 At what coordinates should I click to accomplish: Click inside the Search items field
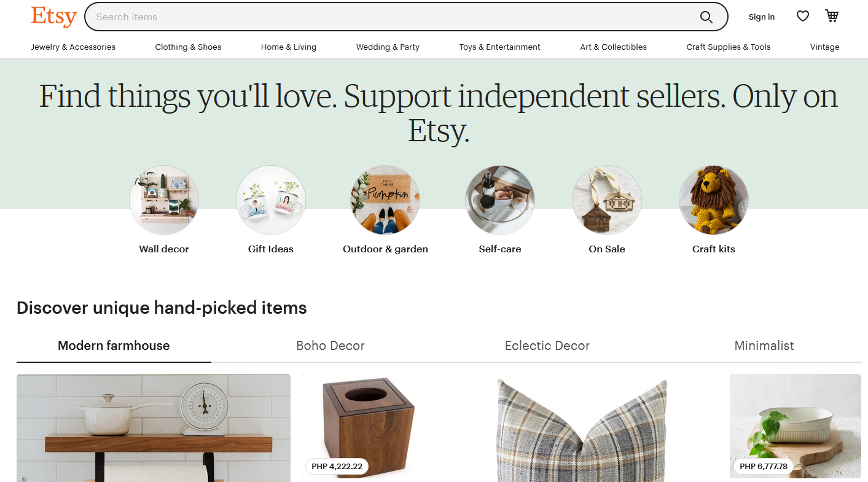[369, 17]
